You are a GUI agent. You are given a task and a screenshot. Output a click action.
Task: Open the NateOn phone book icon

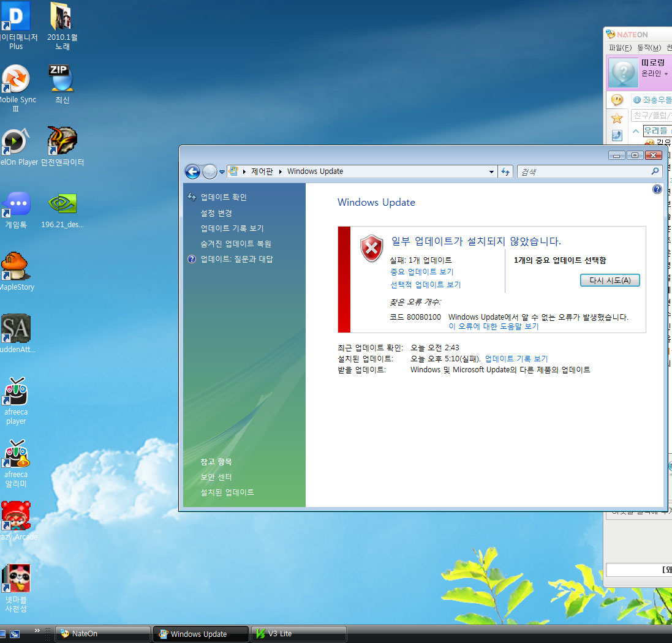[617, 135]
